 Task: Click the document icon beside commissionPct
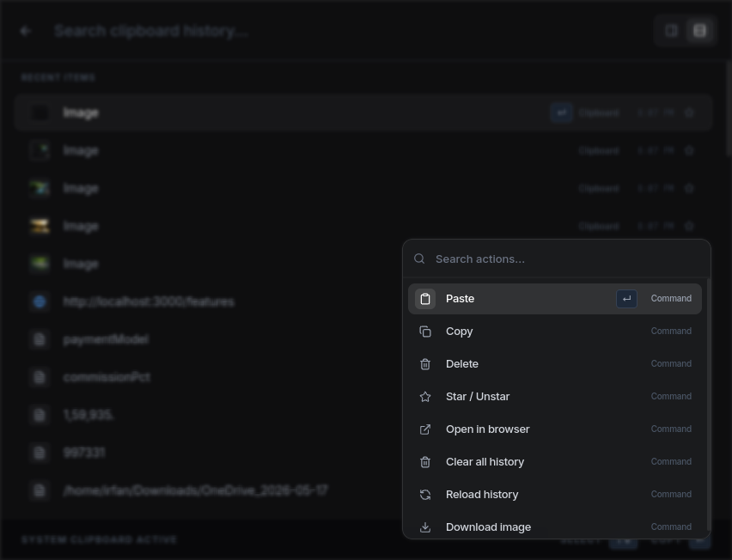tap(40, 377)
